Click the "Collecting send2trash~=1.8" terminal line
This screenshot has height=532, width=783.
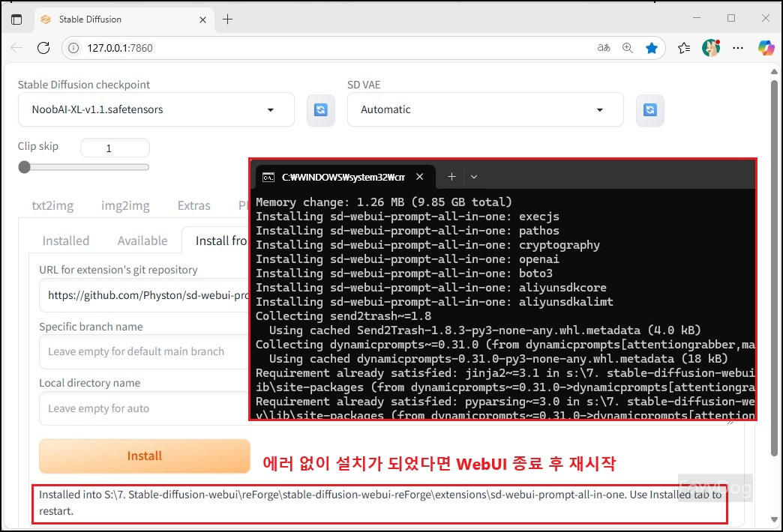pos(343,316)
